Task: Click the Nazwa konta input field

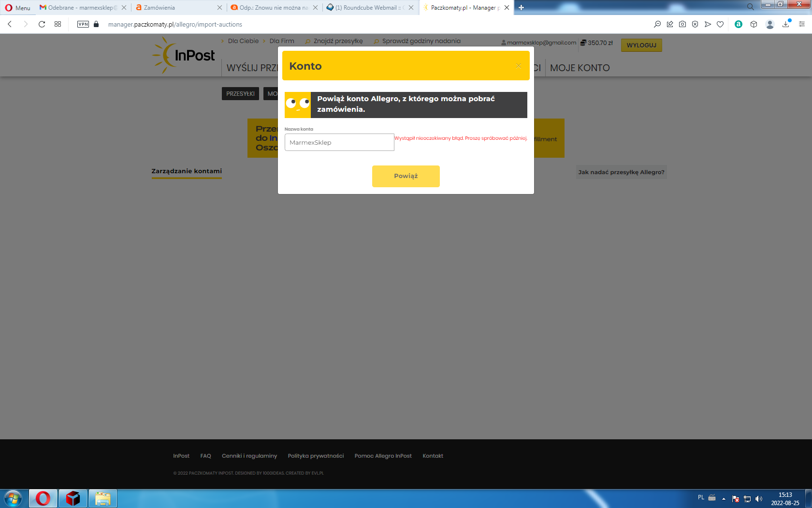Action: (x=339, y=142)
